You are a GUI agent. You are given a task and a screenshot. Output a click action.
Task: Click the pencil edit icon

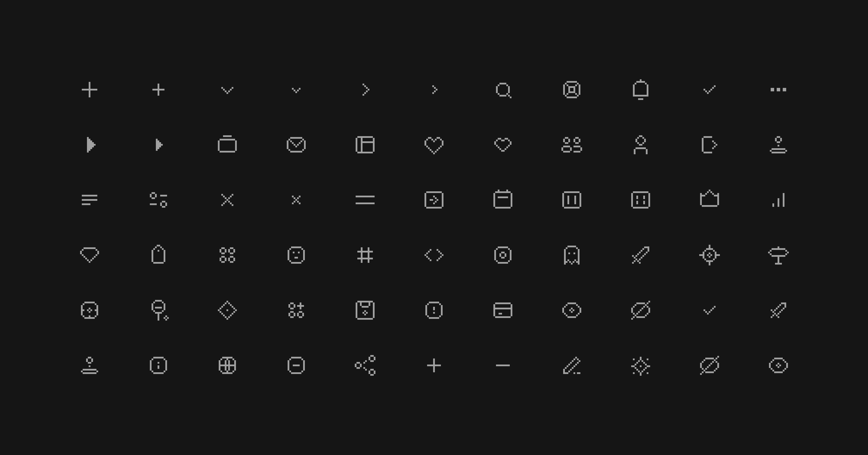[x=572, y=366]
